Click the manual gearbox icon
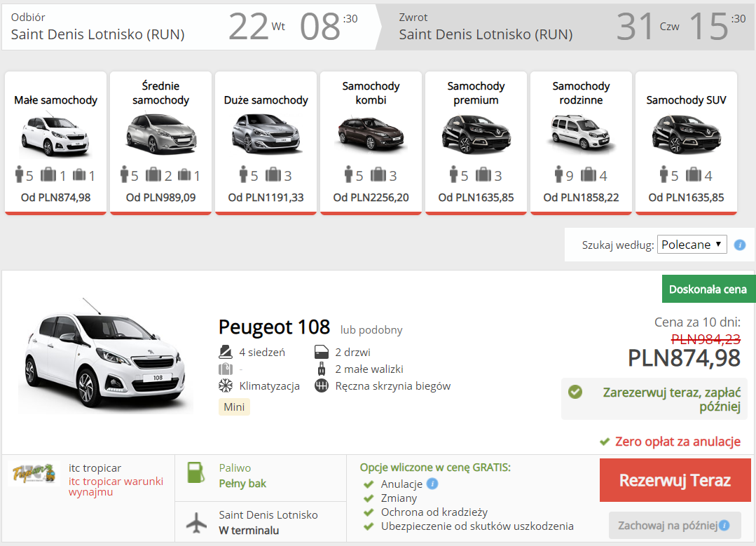756x546 pixels. click(321, 386)
